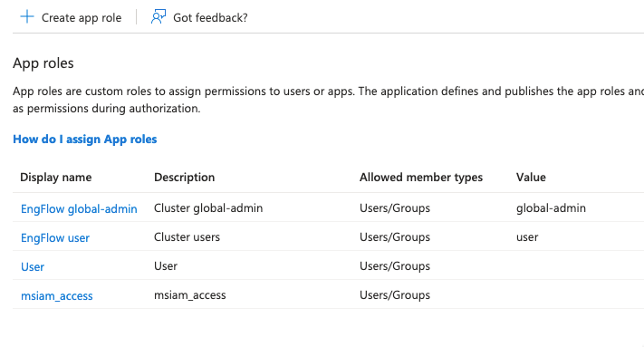Screen dimensions: 644x347
Task: Click the App roles heading
Action: pos(43,63)
